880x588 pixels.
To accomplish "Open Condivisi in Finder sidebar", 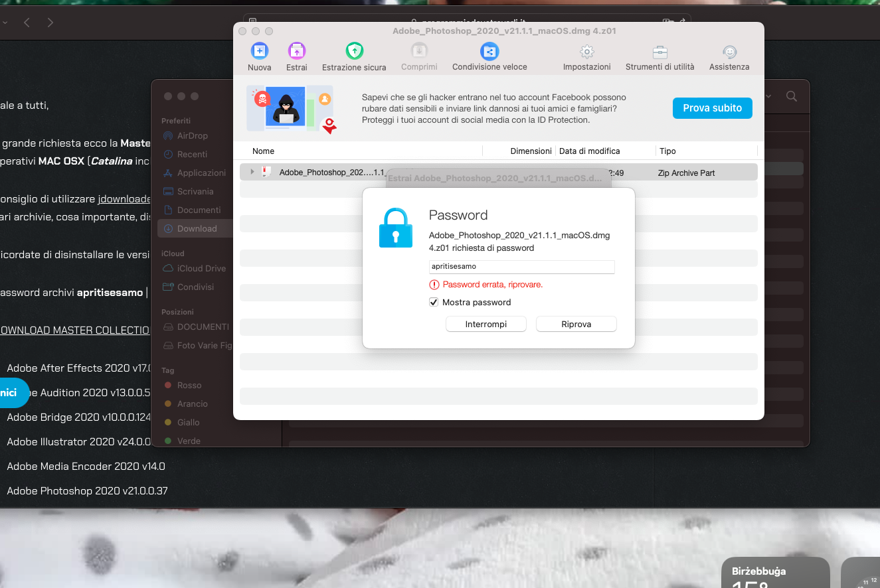I will 189,287.
